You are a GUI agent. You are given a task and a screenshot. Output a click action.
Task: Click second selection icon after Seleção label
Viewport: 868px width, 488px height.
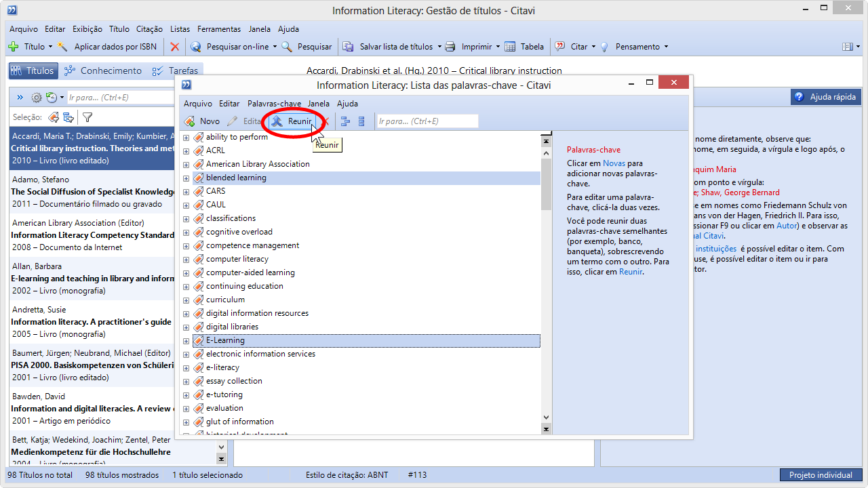point(68,117)
